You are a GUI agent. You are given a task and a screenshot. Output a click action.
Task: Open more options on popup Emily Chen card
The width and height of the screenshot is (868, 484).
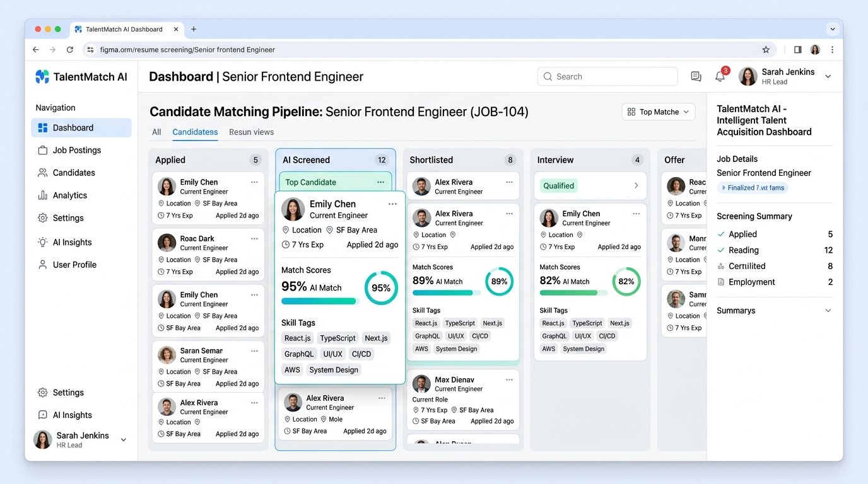(x=392, y=204)
